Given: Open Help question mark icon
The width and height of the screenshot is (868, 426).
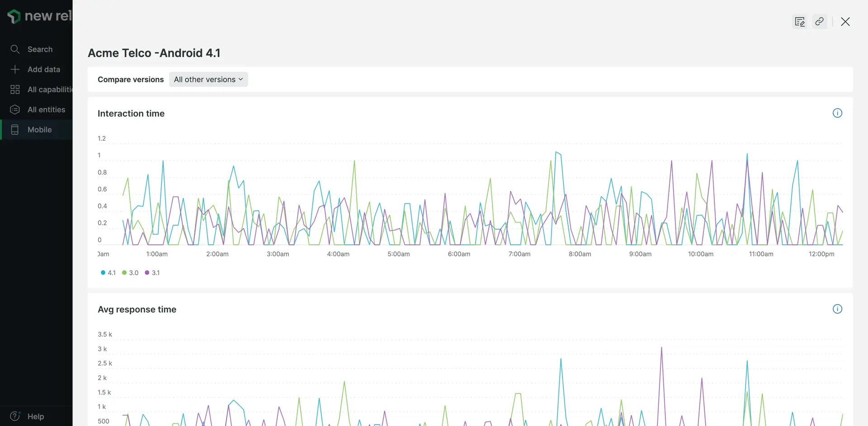Looking at the screenshot, I should (15, 416).
